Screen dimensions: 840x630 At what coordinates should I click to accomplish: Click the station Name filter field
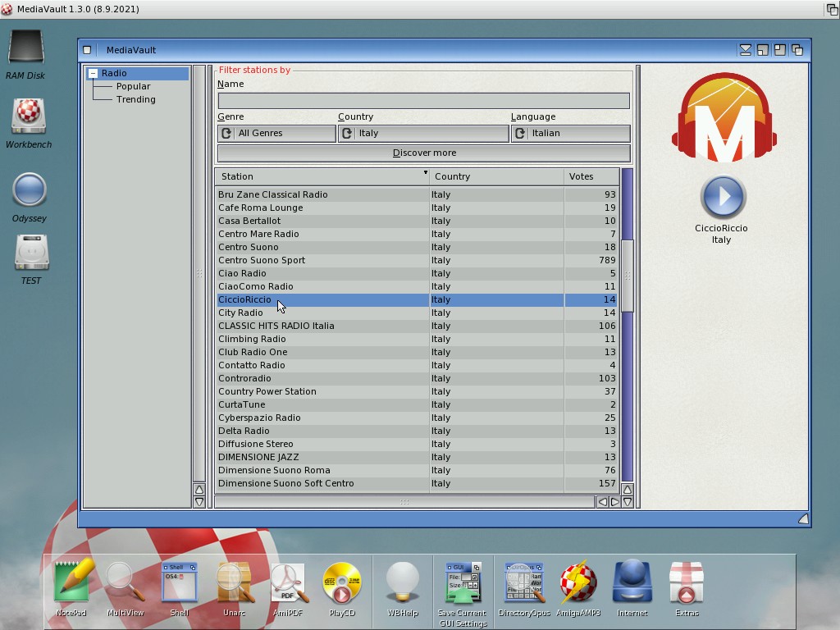click(x=423, y=101)
